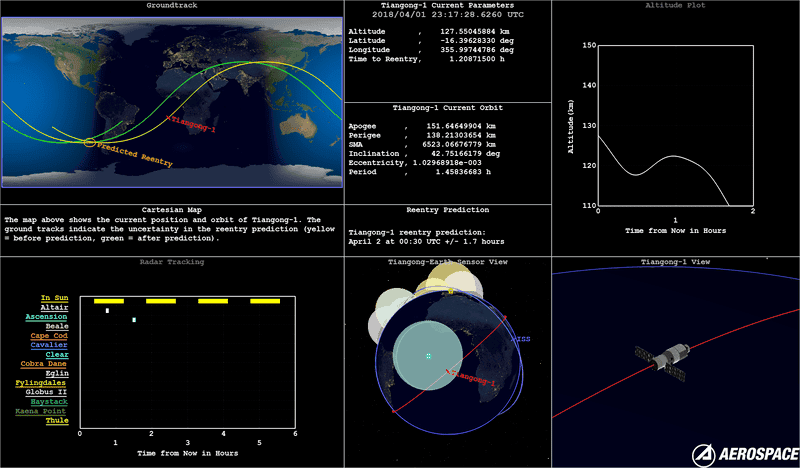800x468 pixels.
Task: Click the Altitude (km) axis label
Action: pos(570,126)
